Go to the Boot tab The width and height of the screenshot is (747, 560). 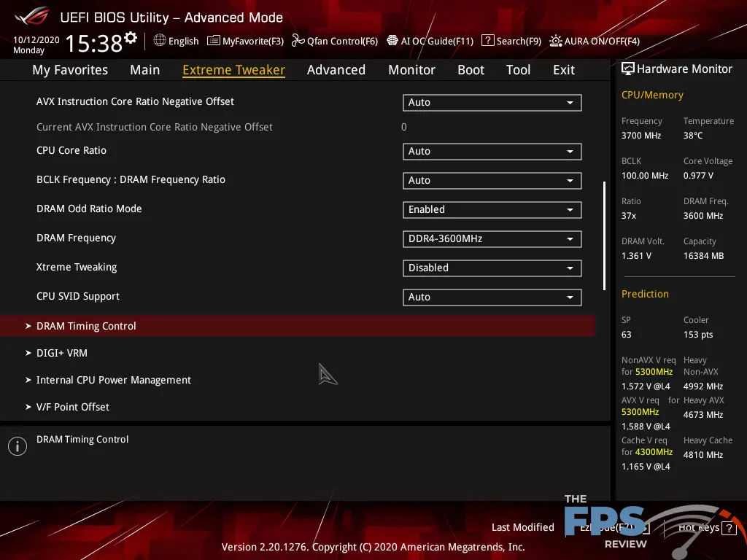(471, 70)
